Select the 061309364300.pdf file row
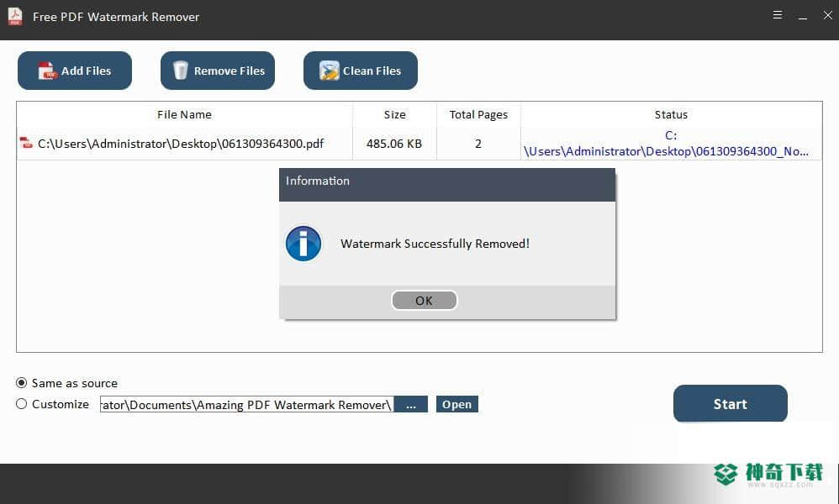Viewport: 839px width, 504px height. pos(419,144)
